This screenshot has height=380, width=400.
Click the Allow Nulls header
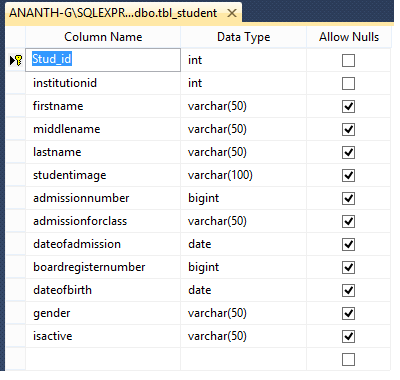pyautogui.click(x=349, y=37)
